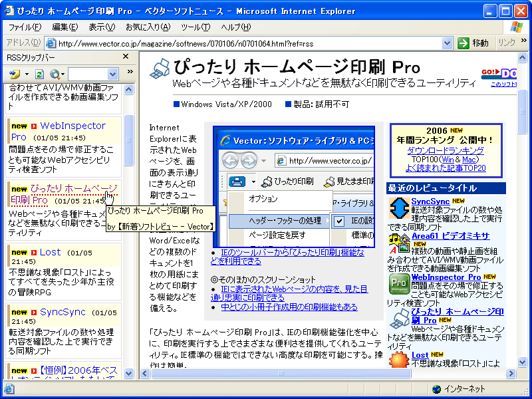
Task: Click the page icon in the address bar
Action: 51,43
